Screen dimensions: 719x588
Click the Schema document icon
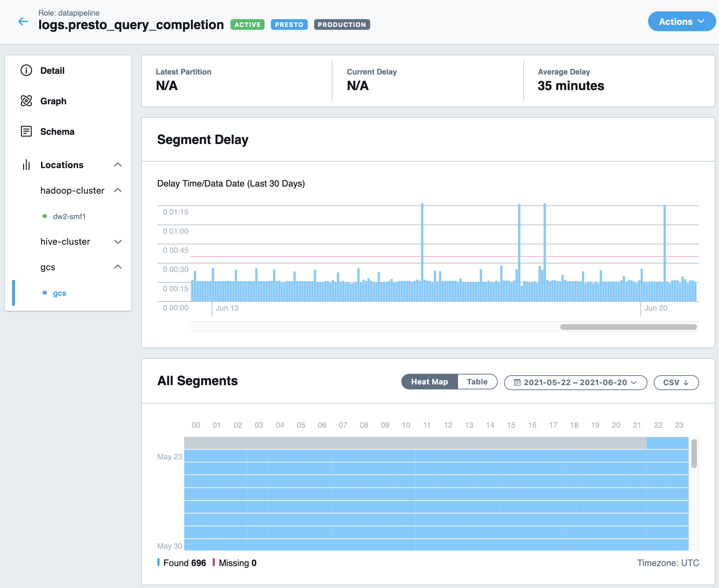coord(26,132)
